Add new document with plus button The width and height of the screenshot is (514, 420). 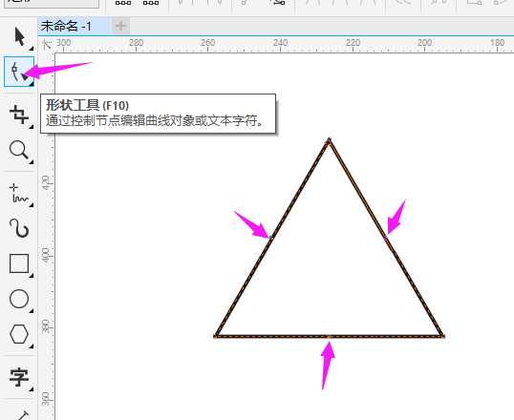click(120, 26)
